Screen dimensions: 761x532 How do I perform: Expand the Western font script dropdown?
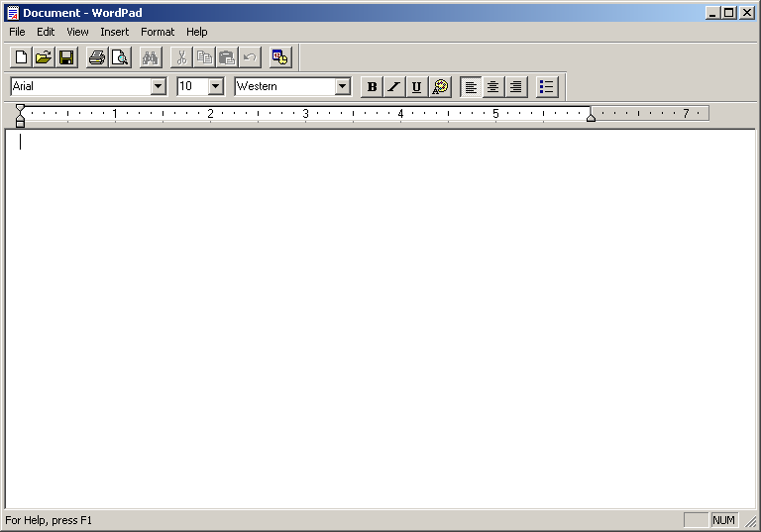click(x=343, y=87)
